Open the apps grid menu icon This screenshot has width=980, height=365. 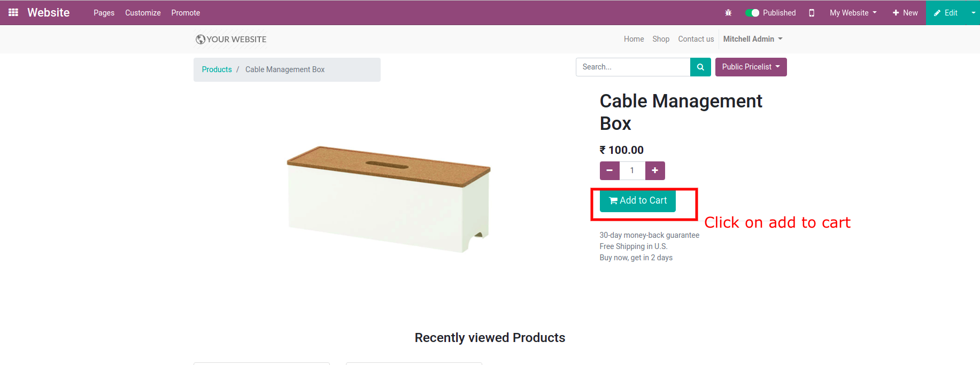pyautogui.click(x=13, y=12)
